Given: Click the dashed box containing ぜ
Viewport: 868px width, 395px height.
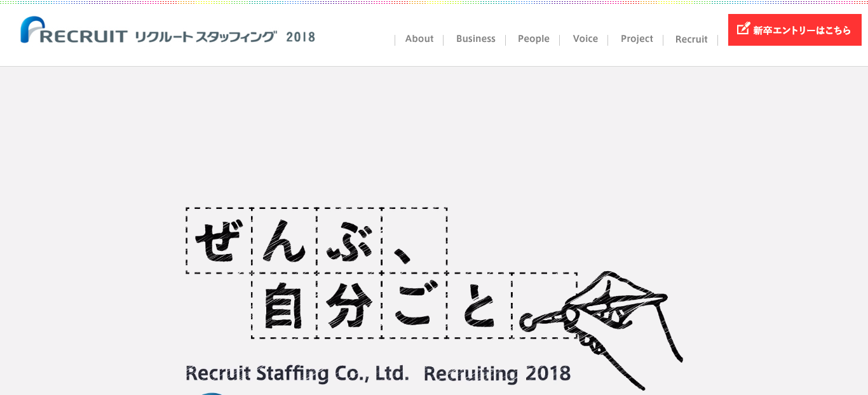Looking at the screenshot, I should click(219, 241).
